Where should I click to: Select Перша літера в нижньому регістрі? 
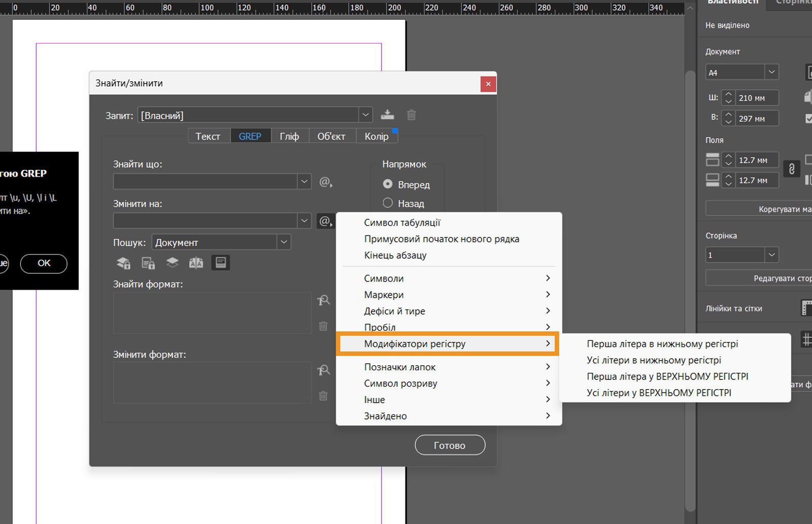click(675, 344)
